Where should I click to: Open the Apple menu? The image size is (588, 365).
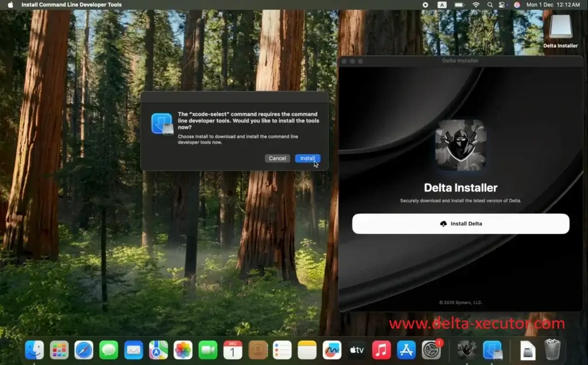pos(10,5)
